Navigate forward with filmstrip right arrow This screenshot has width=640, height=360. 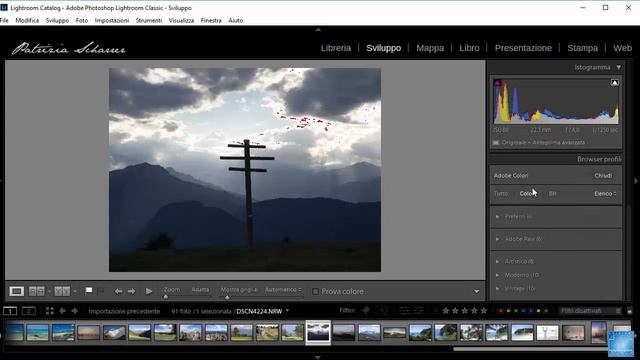75,311
